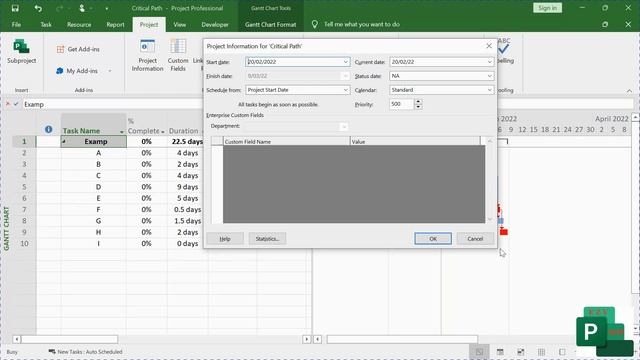640x360 pixels.
Task: Collapse the Examp summary task
Action: pyautogui.click(x=64, y=141)
